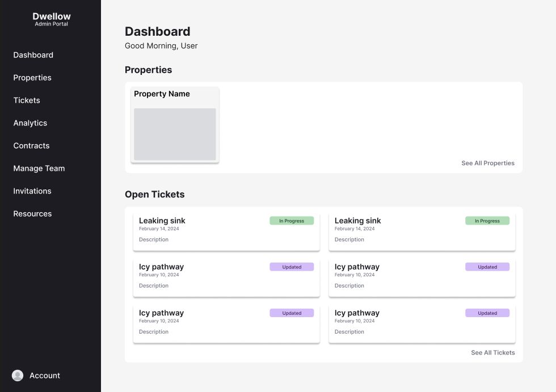Click the Account avatar icon

pos(18,376)
